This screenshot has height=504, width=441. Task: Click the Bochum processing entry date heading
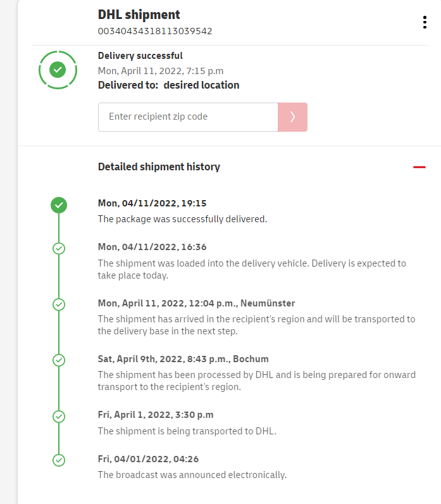183,359
